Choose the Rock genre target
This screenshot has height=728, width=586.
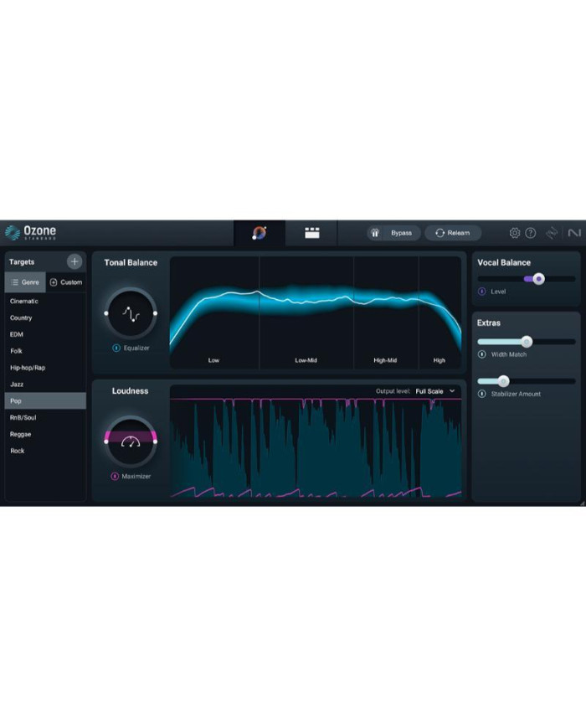[45, 451]
